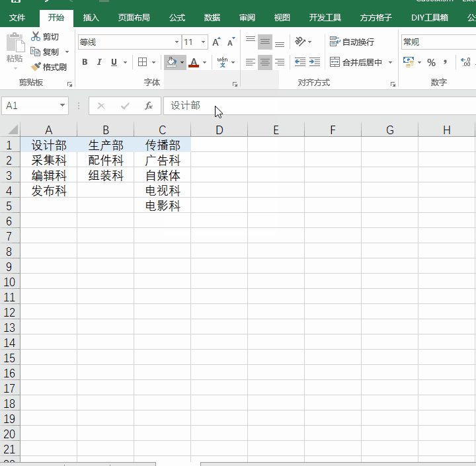
Task: Select cell containing 电影科
Action: pyautogui.click(x=163, y=206)
